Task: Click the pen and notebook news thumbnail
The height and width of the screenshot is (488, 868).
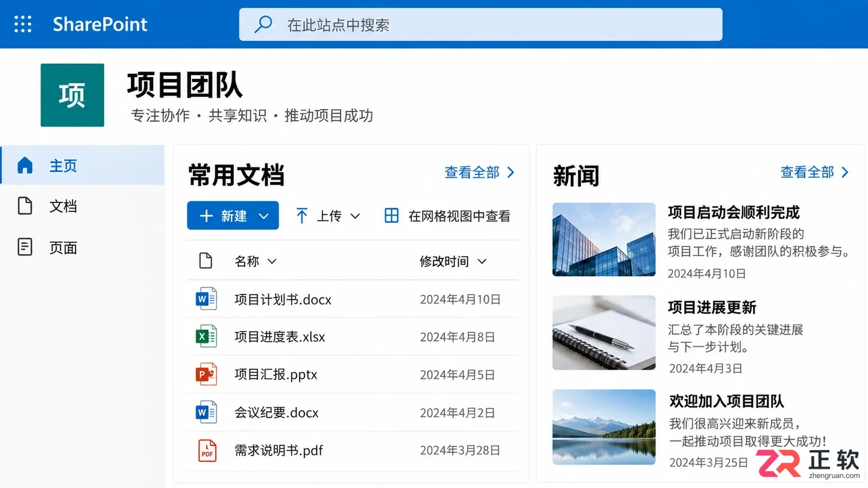Action: pos(603,333)
